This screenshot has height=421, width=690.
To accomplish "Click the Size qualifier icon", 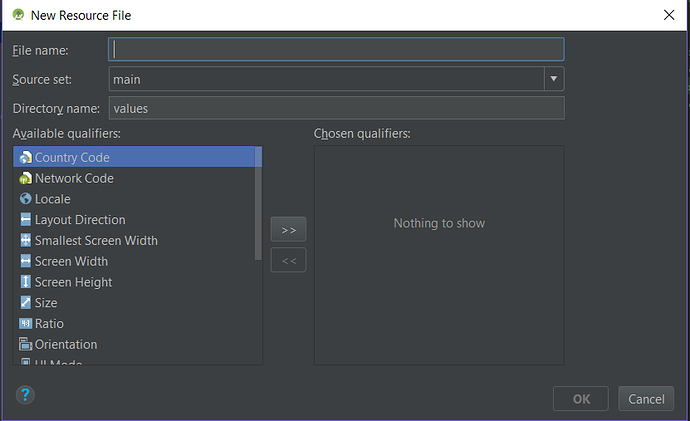I will (26, 302).
